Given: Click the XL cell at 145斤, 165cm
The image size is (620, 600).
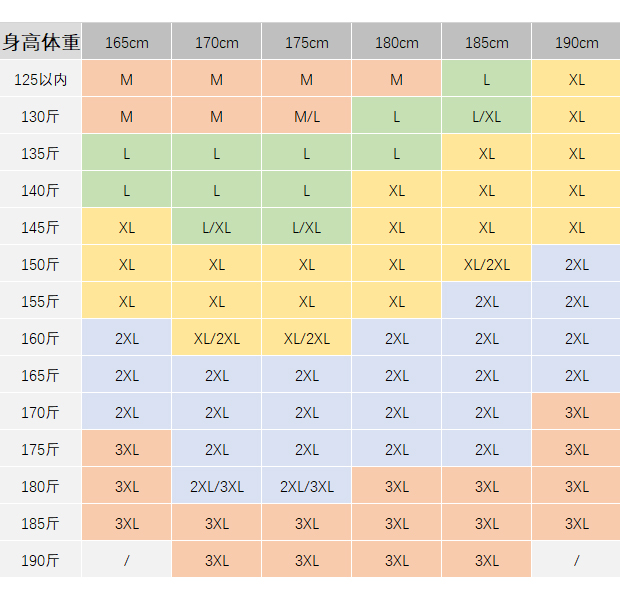Looking at the screenshot, I should pos(127,228).
